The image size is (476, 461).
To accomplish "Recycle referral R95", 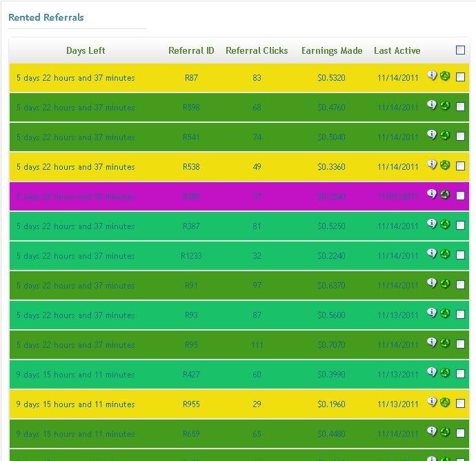I will coord(445,343).
